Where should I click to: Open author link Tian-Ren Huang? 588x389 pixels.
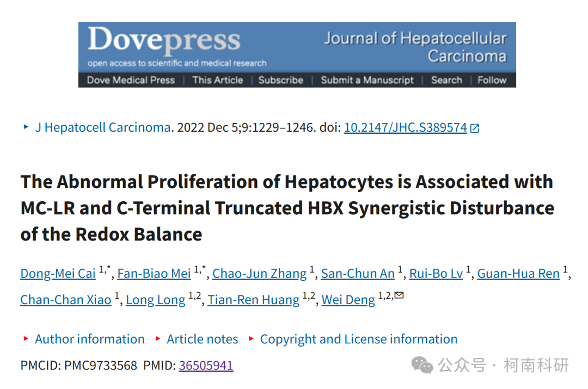[254, 300]
